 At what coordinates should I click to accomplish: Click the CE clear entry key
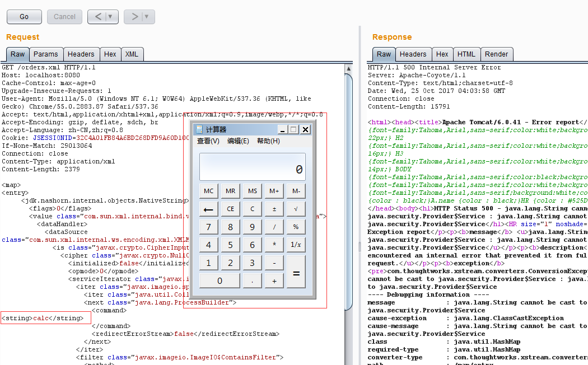tap(230, 209)
